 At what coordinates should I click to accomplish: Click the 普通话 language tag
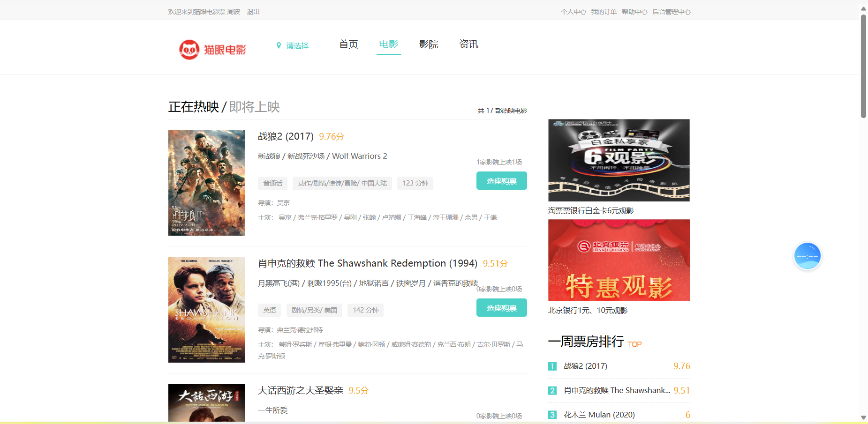tap(273, 183)
